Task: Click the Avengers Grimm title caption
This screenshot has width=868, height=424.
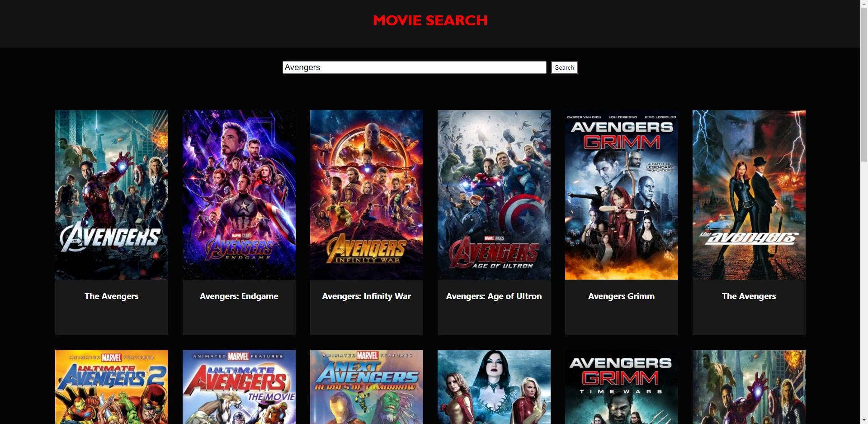Action: [x=621, y=296]
